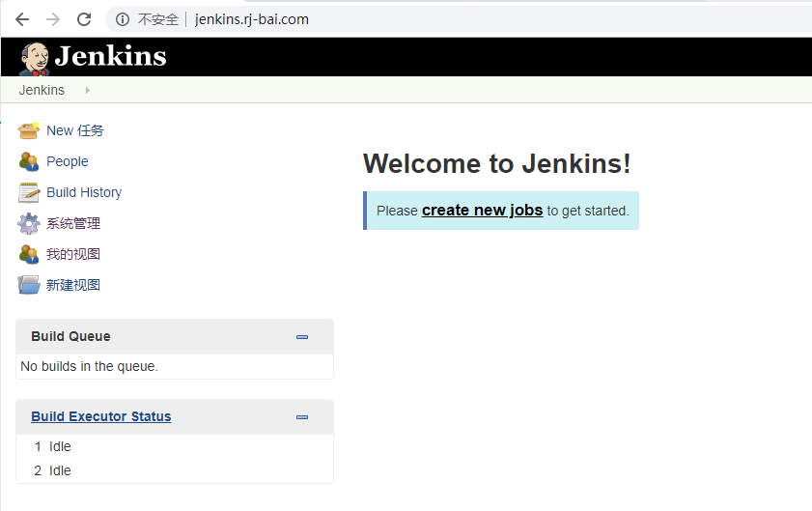Open the 我的视图 link

coord(73,254)
